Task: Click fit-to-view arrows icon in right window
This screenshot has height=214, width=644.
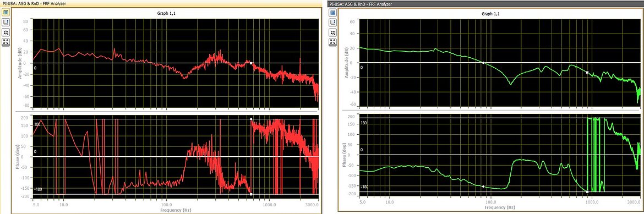Action: [332, 42]
